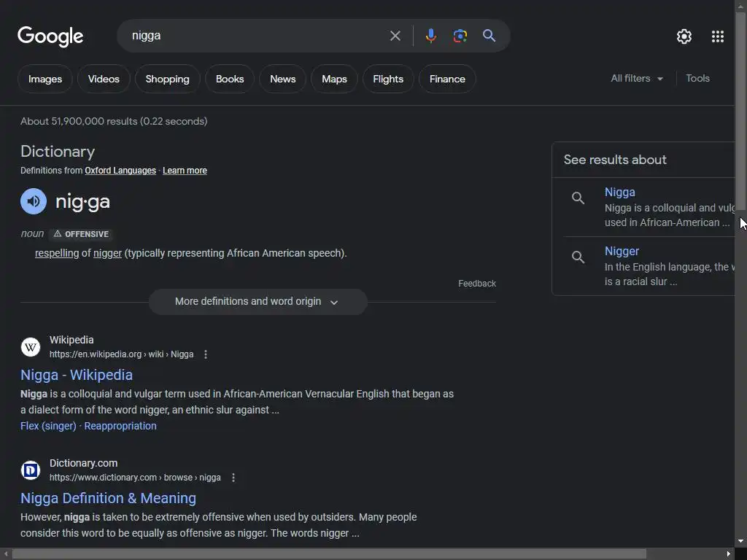Select the search icon beside second See results item
This screenshot has height=560, width=747.
point(578,257)
